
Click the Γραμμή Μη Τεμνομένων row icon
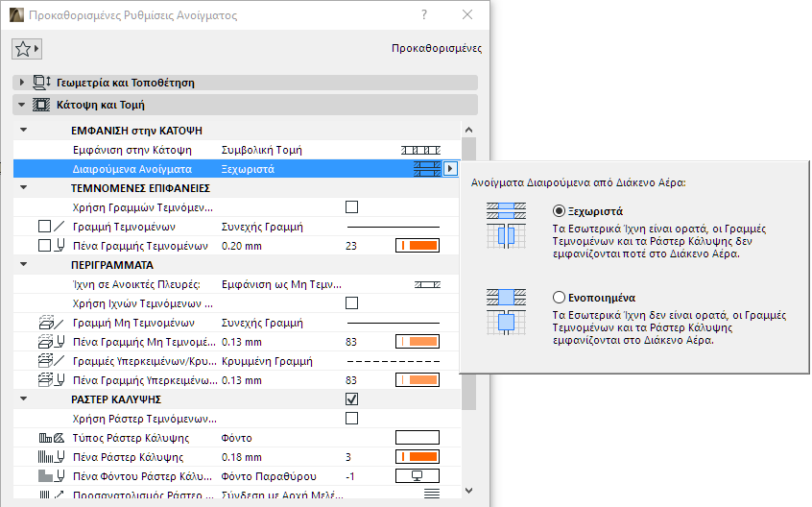(x=51, y=323)
